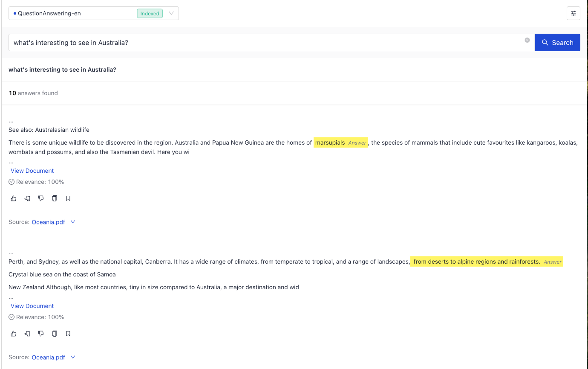The image size is (588, 369).
Task: Clear the search query with the x icon
Action: coord(527,40)
